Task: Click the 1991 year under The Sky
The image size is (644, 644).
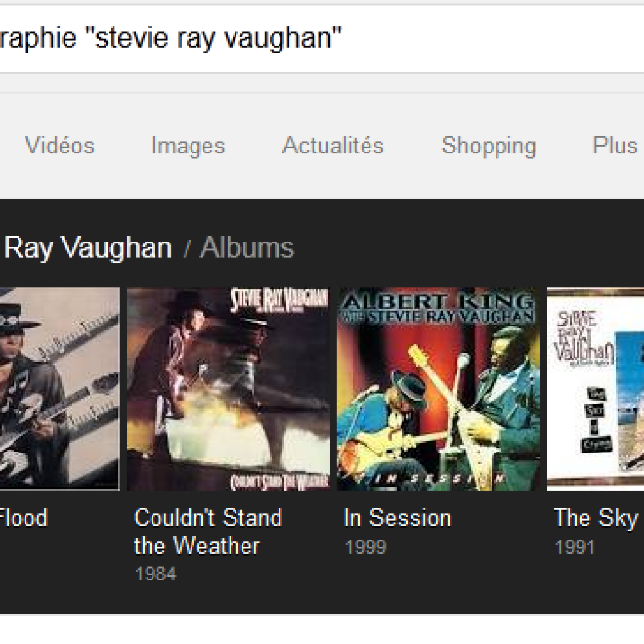Action: (x=574, y=547)
